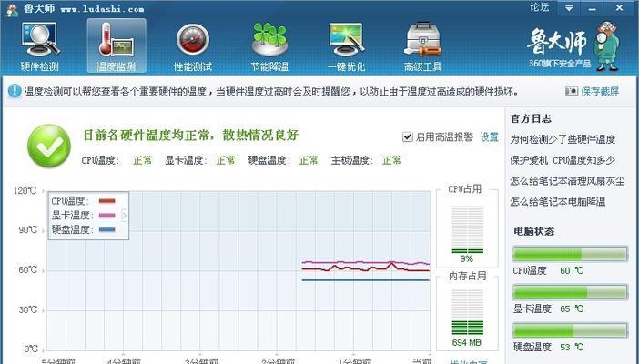Image resolution: width=639 pixels, height=364 pixels.
Task: Open the 论坛 forum link
Action: (x=539, y=7)
